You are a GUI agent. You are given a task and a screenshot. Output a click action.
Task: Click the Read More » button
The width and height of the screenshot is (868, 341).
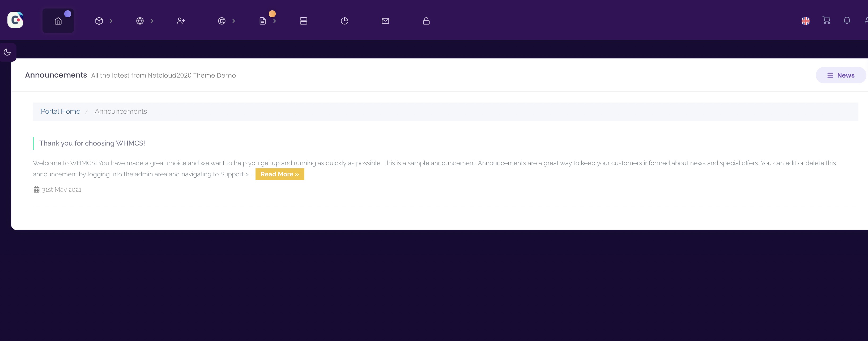(280, 174)
